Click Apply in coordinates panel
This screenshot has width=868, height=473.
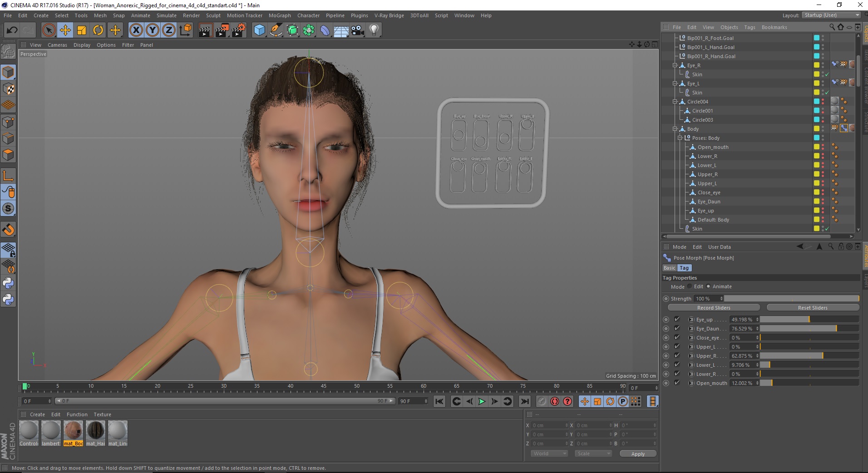638,454
